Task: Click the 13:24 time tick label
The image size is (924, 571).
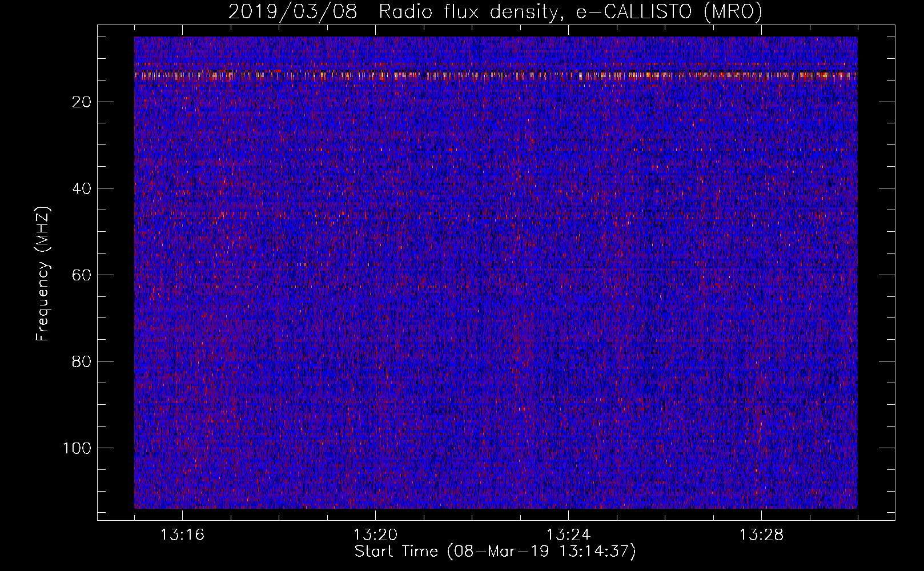Action: (568, 535)
